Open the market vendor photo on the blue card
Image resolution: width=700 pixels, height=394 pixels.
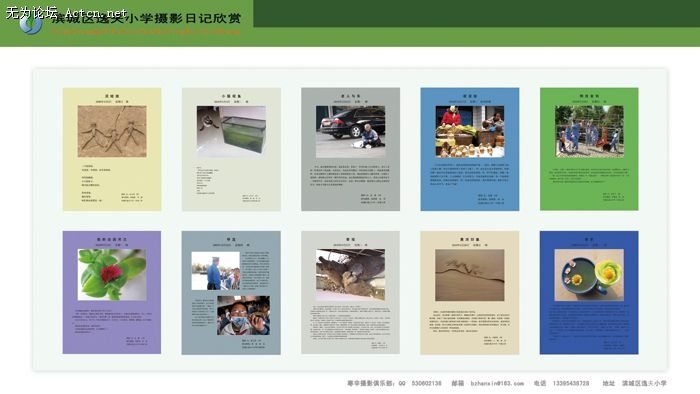click(x=470, y=131)
